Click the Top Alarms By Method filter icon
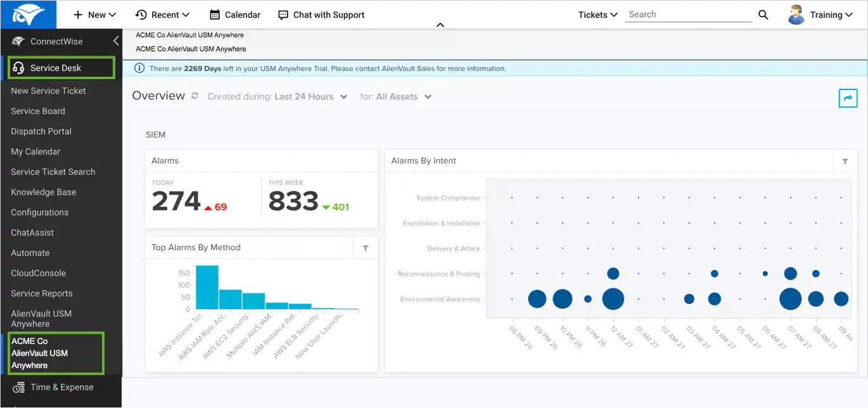Viewport: 868px width, 408px height. click(366, 248)
